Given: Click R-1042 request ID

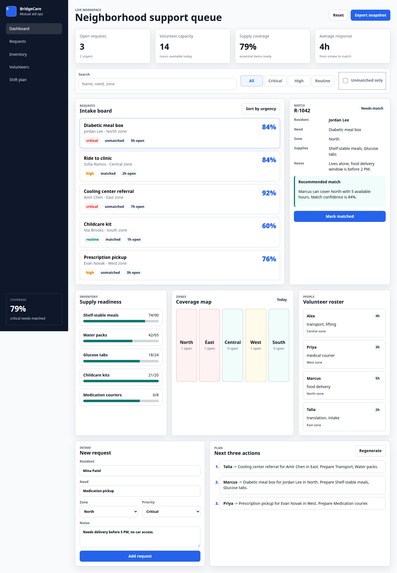Looking at the screenshot, I should [x=302, y=110].
